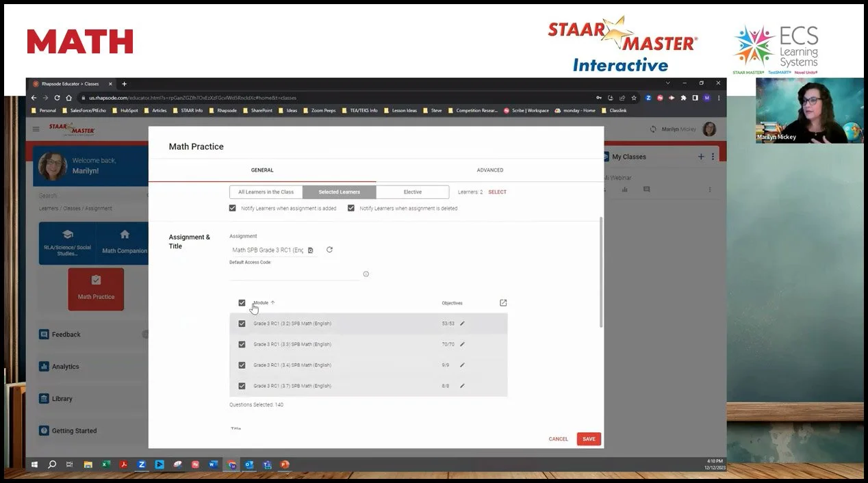This screenshot has width=868, height=483.
Task: Open Getting Started in the sidebar
Action: [x=69, y=430]
